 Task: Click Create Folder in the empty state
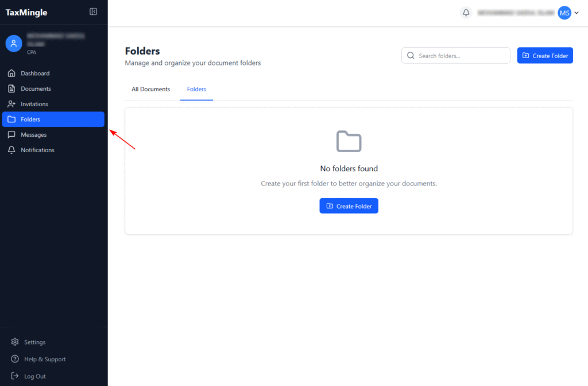pyautogui.click(x=349, y=206)
